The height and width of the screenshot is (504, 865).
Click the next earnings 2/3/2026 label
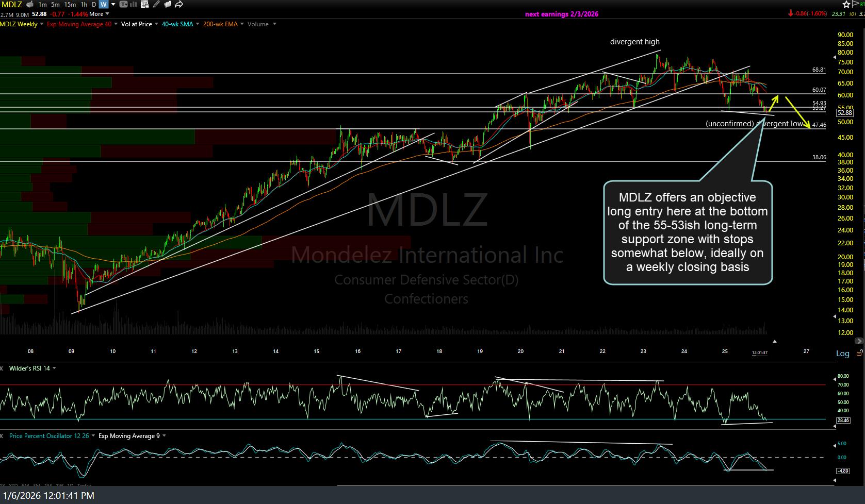[x=561, y=14]
